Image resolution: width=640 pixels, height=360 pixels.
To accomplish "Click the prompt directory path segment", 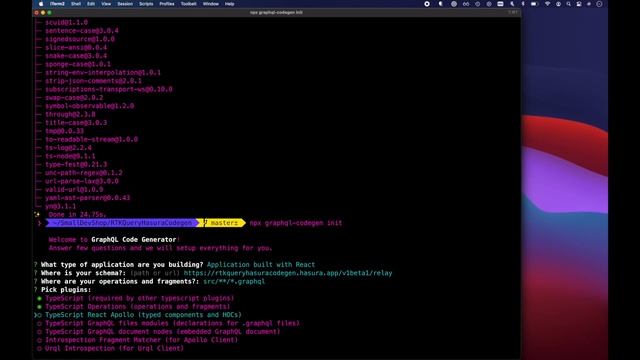I will (122, 223).
